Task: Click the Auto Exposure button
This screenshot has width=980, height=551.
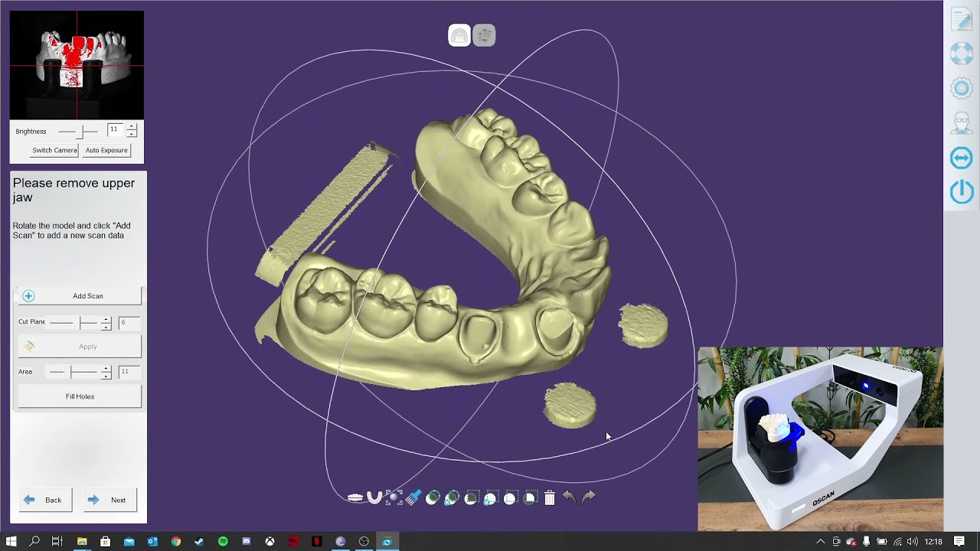Action: coord(106,150)
